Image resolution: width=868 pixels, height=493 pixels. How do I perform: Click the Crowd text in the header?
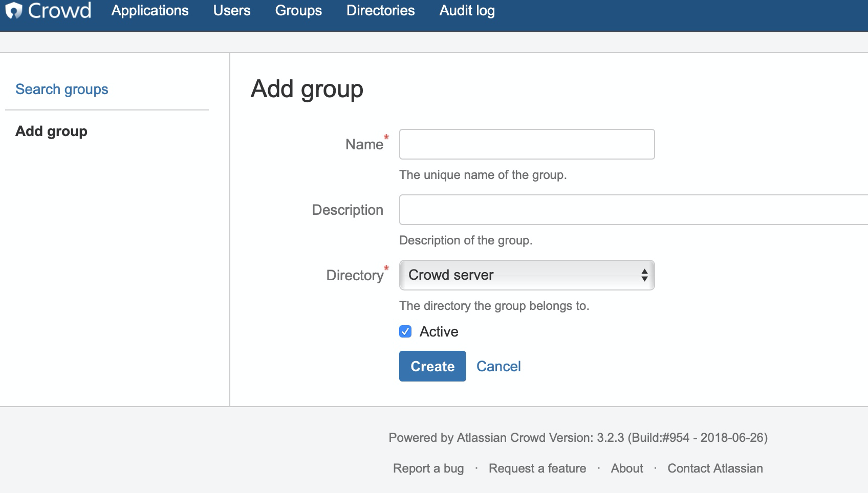click(x=59, y=10)
